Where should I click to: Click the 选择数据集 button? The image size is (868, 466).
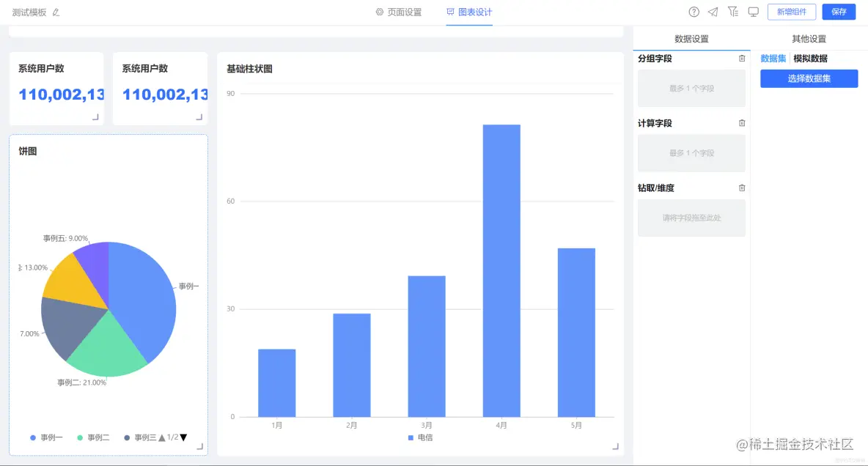(809, 78)
